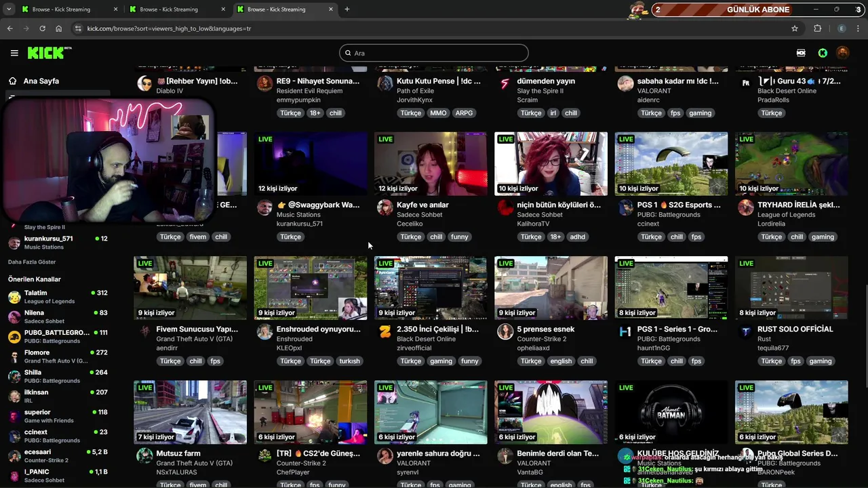Click Shilla avatar in sidebar
The image size is (868, 488).
coord(14,376)
